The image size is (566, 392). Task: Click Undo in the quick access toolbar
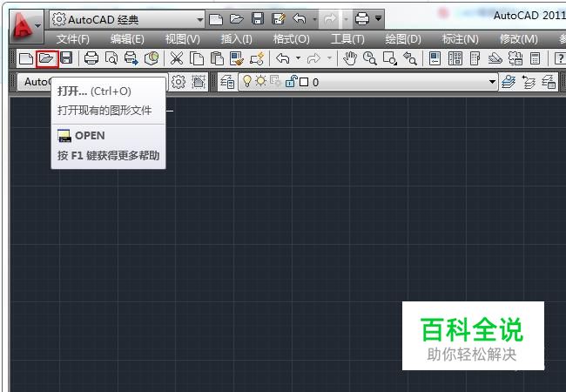pyautogui.click(x=300, y=19)
